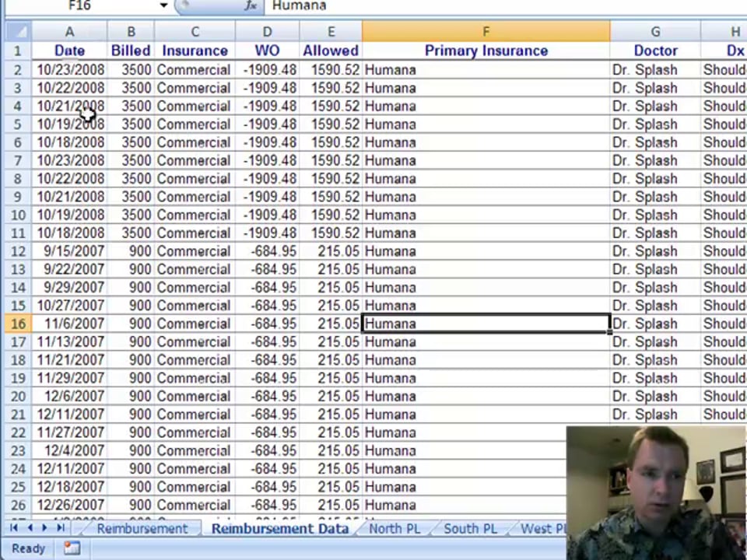Image resolution: width=747 pixels, height=560 pixels.
Task: Click date cell 11/29/2007
Action: pos(69,378)
